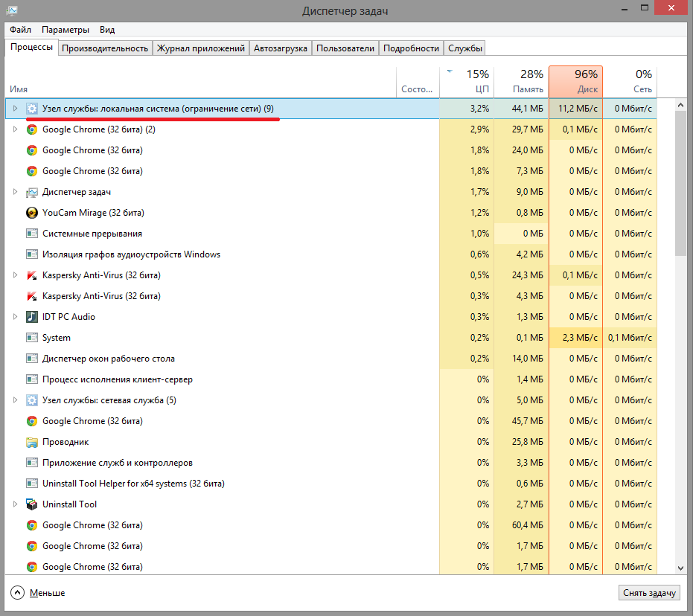Viewport: 693px width, 616px height.
Task: Sort by Состо... column header
Action: click(418, 82)
